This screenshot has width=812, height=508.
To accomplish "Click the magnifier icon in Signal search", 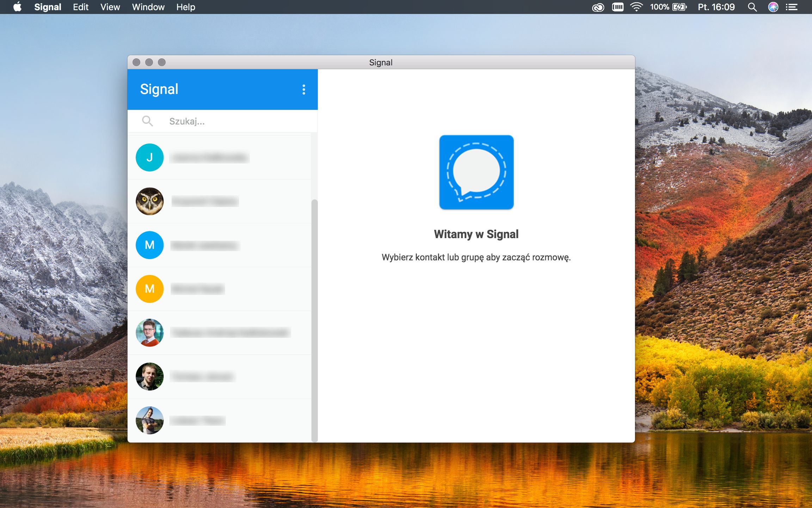I will [147, 121].
